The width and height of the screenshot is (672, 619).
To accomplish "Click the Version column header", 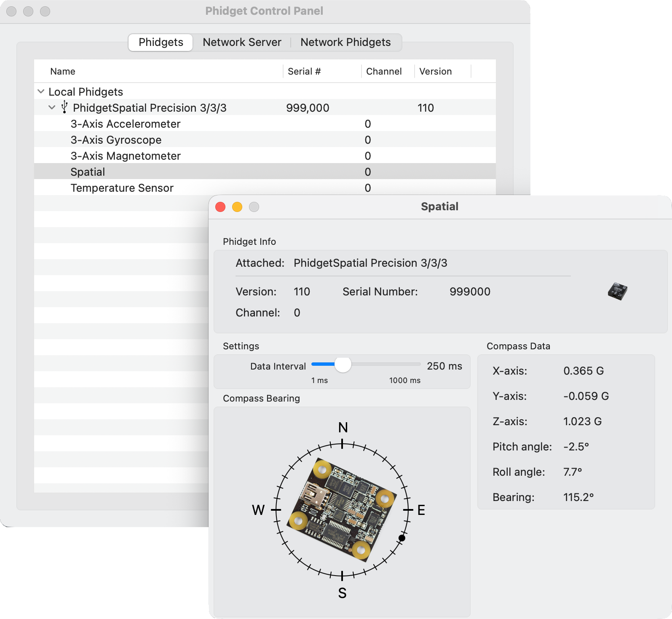I will [x=435, y=72].
